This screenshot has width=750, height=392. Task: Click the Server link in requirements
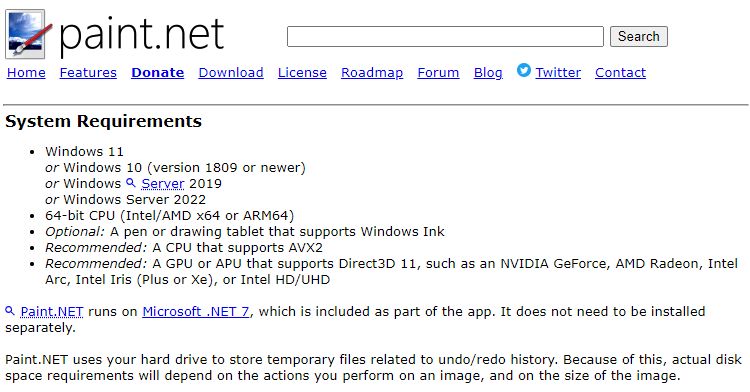tap(163, 184)
